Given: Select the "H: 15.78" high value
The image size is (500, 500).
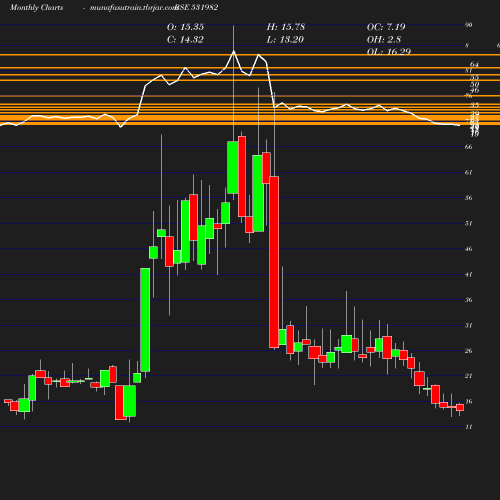Looking at the screenshot, I should (286, 27).
